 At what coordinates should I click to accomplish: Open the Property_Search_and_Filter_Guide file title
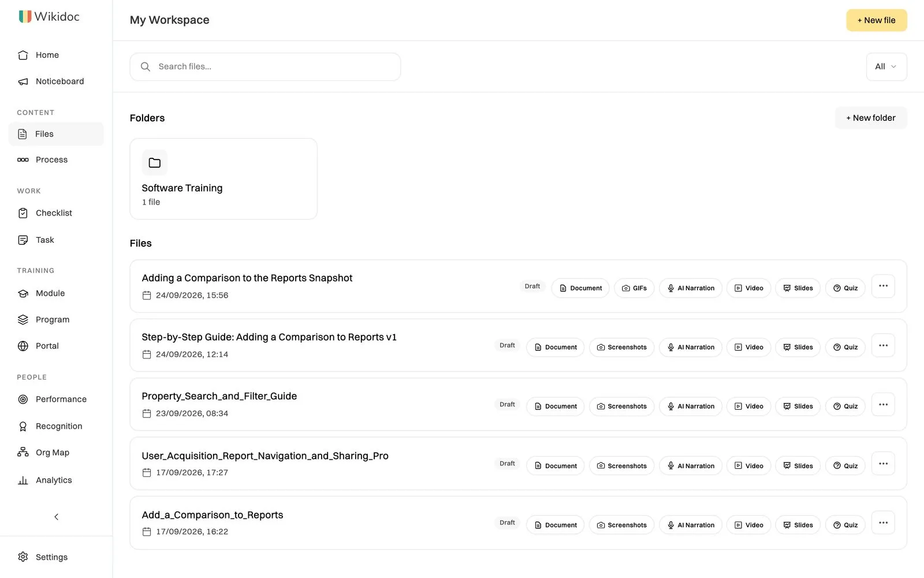pos(219,397)
